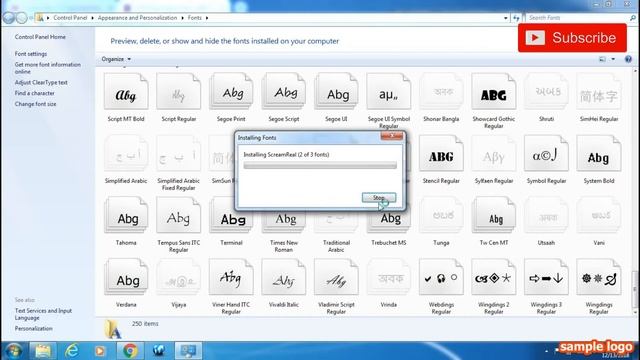Select the Tahoma font icon
This screenshot has width=640, height=360.
click(x=126, y=216)
